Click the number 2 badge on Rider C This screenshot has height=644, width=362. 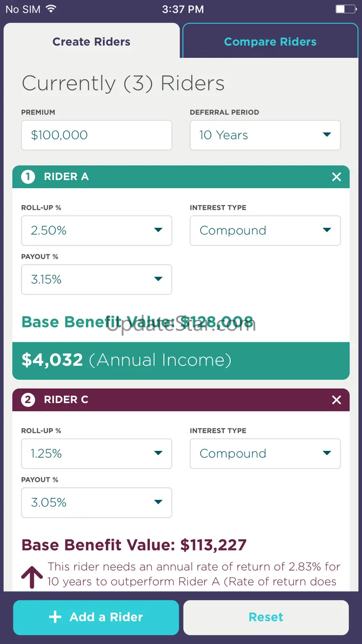pos(28,400)
